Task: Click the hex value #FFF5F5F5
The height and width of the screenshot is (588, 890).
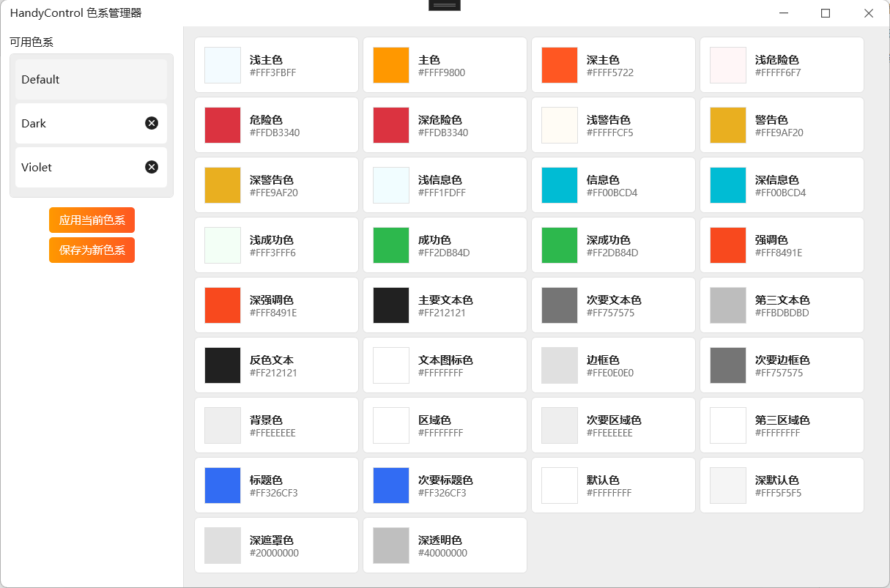Action: (x=778, y=493)
